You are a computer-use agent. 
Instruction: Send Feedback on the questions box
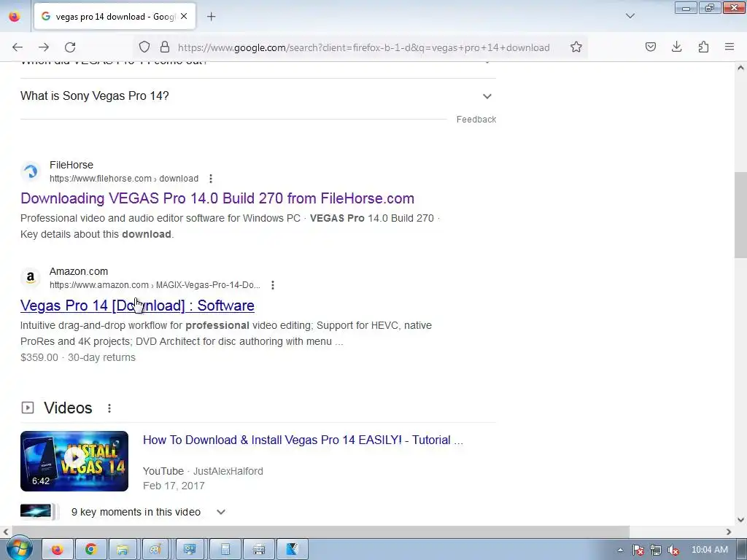pyautogui.click(x=476, y=120)
